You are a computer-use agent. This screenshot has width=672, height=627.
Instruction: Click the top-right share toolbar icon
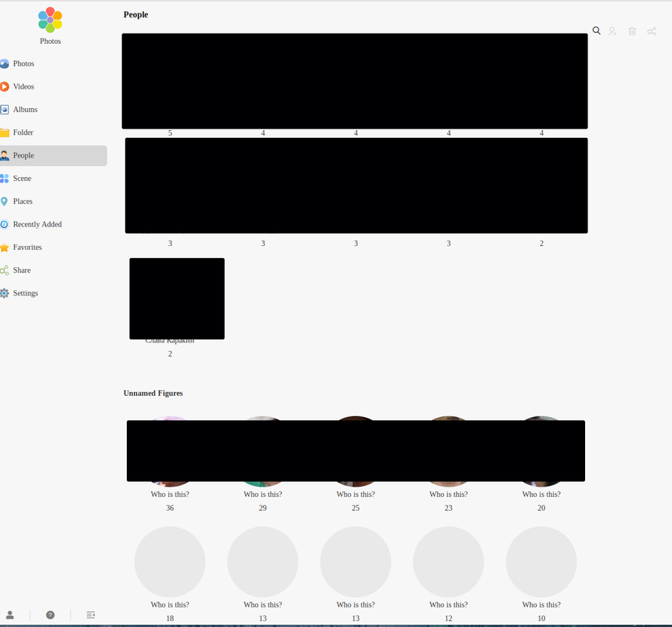tap(652, 31)
